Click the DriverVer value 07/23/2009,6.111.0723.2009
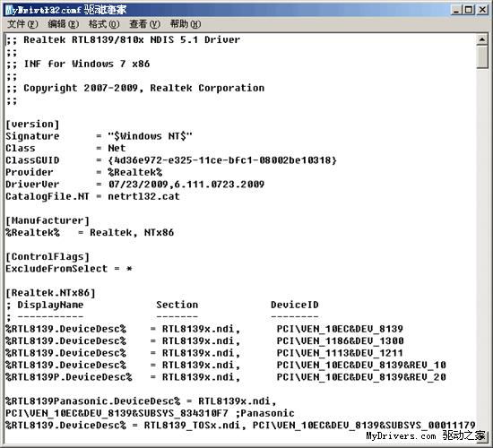 [186, 185]
